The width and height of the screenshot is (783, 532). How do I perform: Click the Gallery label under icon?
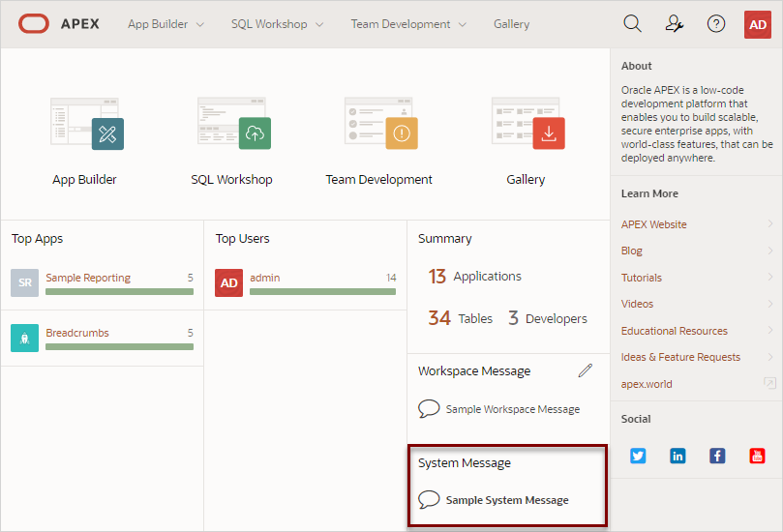click(526, 179)
